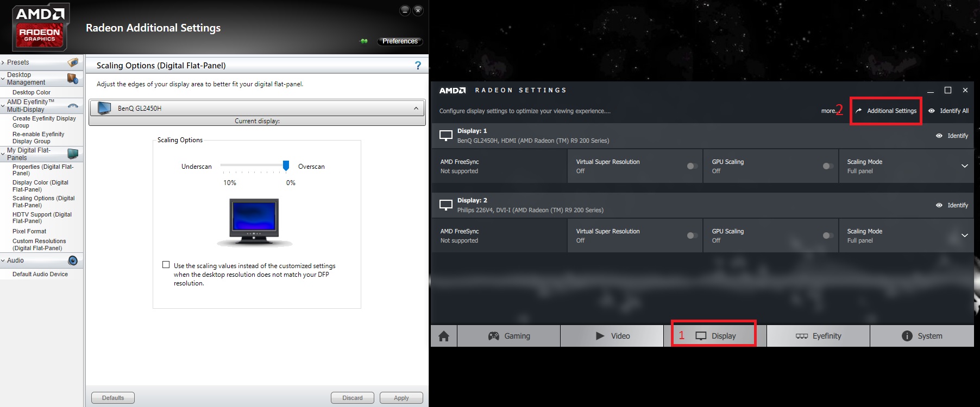
Task: Select Re-enable Eyefinity Display Group
Action: point(39,138)
